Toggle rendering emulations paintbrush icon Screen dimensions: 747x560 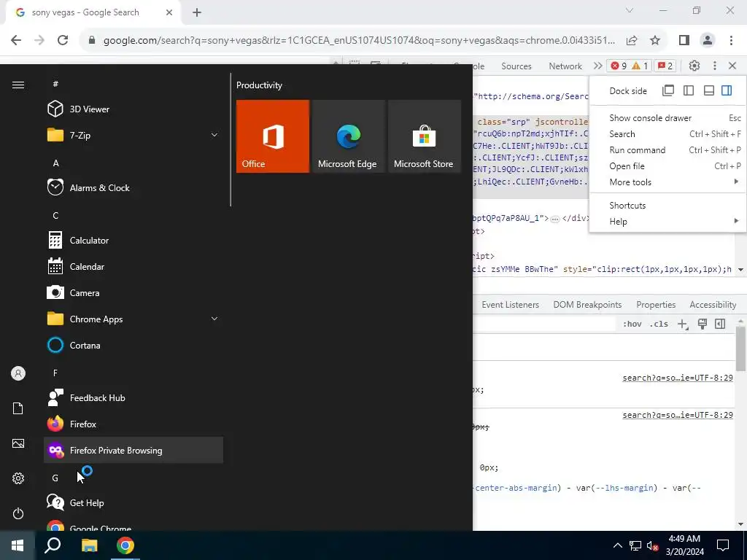click(x=703, y=324)
